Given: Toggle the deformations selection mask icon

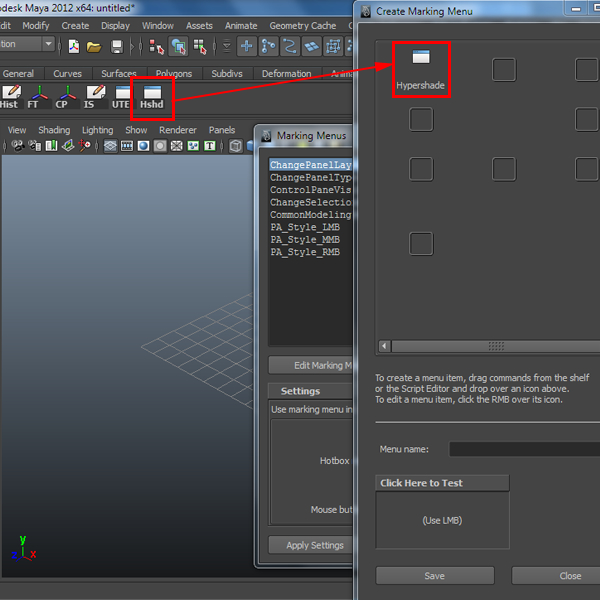Looking at the screenshot, I should (333, 46).
